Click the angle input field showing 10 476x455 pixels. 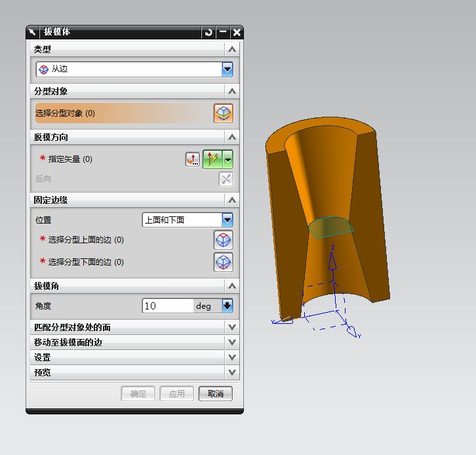168,306
